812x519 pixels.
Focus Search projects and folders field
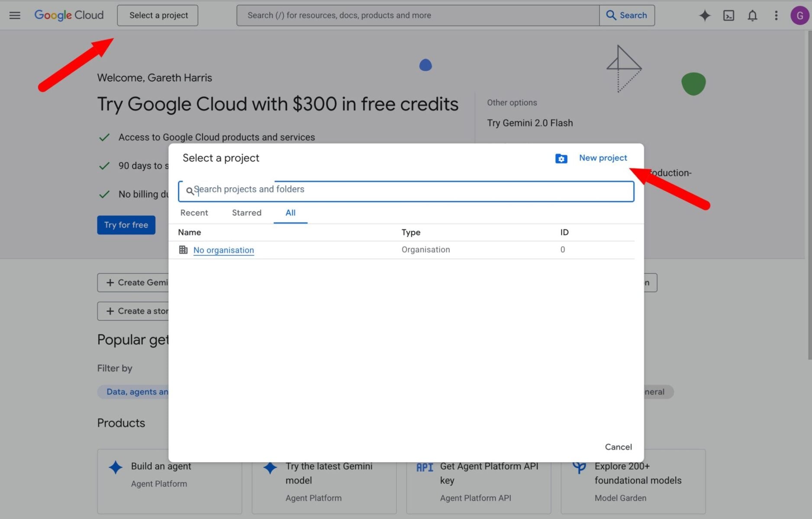pos(406,191)
